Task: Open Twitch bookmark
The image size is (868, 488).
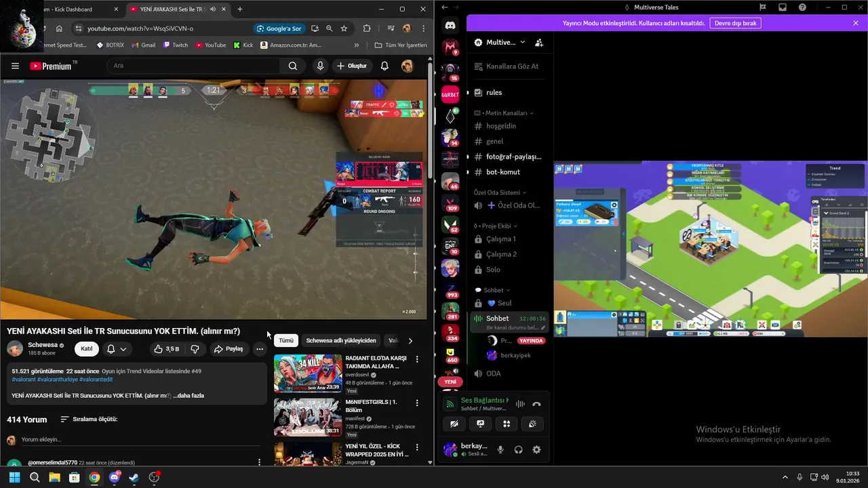Action: (176, 45)
